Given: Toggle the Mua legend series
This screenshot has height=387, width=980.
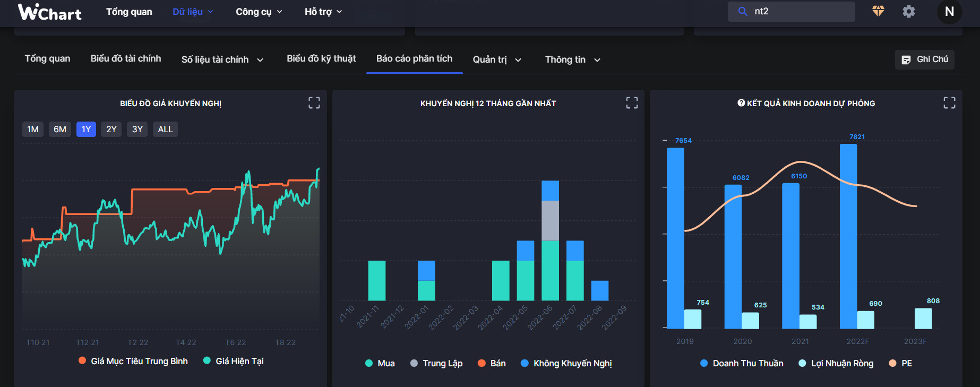Looking at the screenshot, I should coord(380,363).
